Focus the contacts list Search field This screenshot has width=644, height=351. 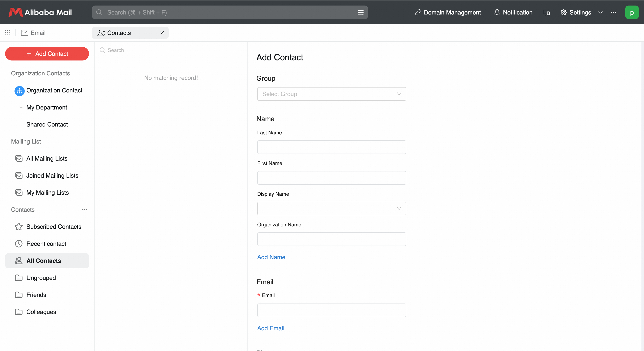click(171, 50)
